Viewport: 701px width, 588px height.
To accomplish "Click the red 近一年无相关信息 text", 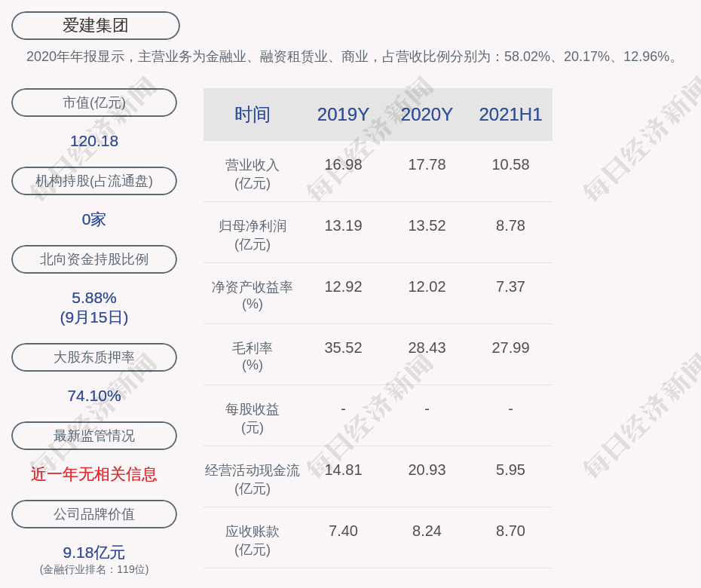I will [x=94, y=474].
